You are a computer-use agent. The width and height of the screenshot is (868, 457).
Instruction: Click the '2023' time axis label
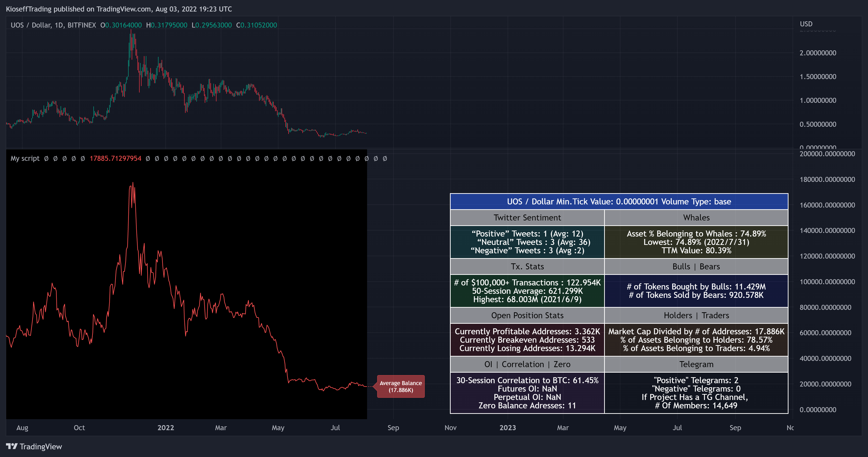coord(507,428)
